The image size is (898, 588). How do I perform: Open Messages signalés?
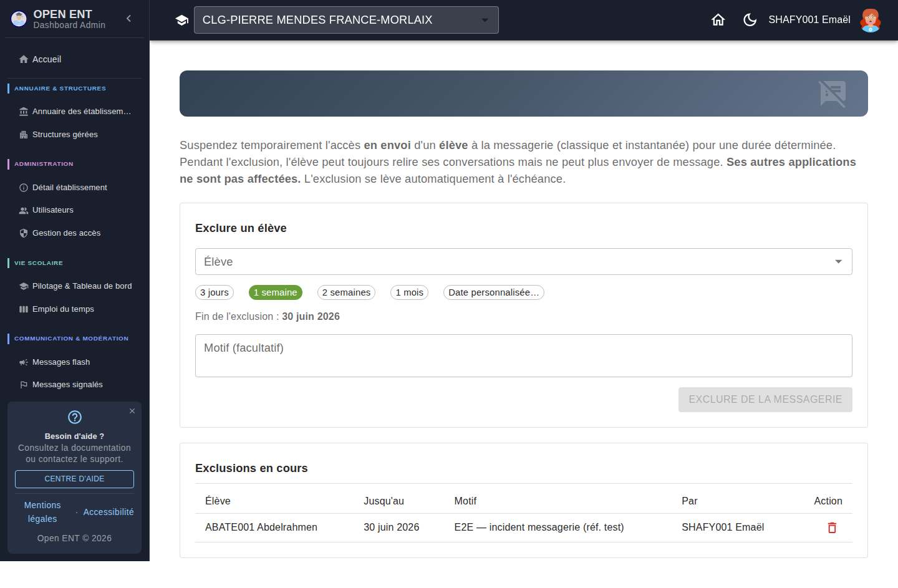(x=74, y=385)
